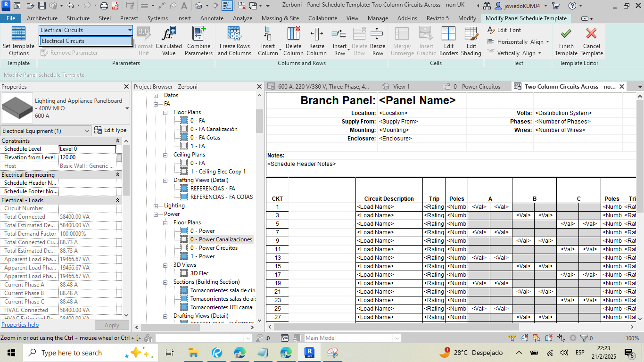Switch to the Annotate ribbon tab
This screenshot has width=644, height=362.
pyautogui.click(x=212, y=18)
